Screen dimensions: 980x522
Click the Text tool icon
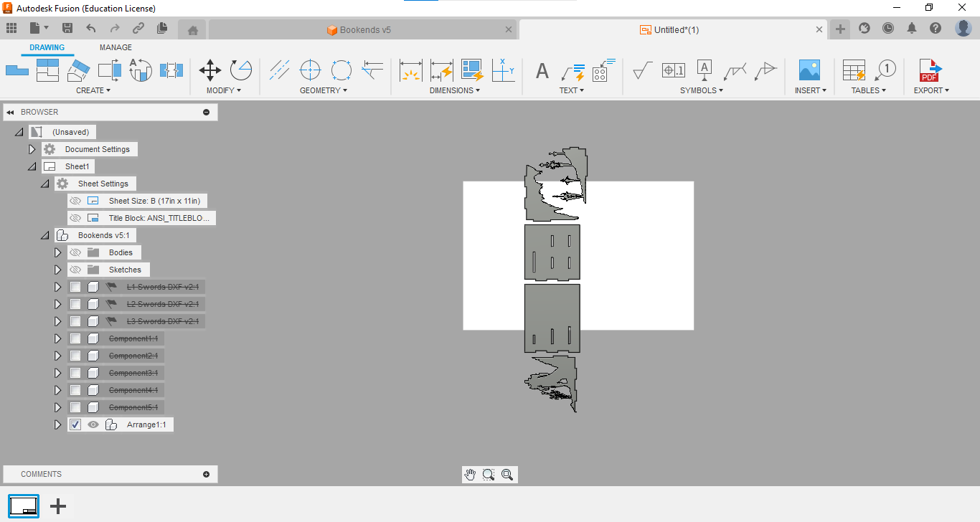tap(542, 70)
